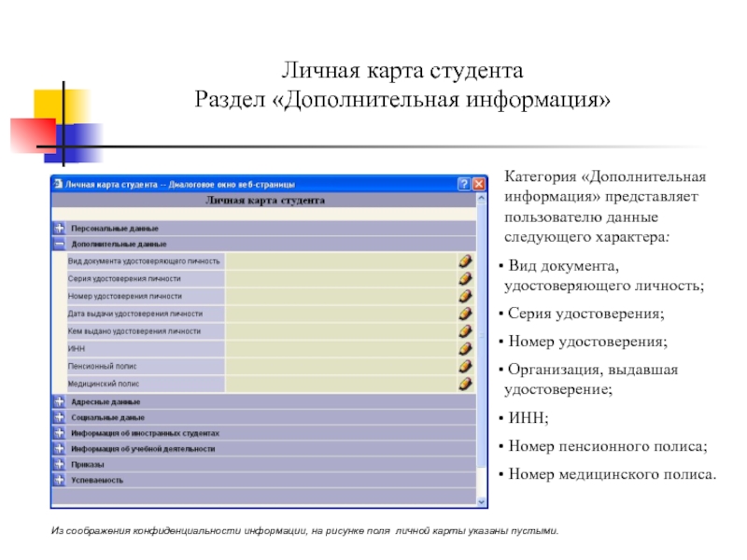The image size is (747, 560).
Task: Expand the Социальные данные section
Action: [59, 417]
